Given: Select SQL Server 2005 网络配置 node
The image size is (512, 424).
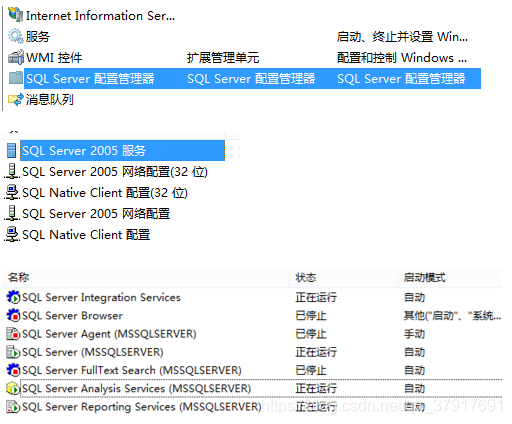Looking at the screenshot, I should pyautogui.click(x=96, y=214).
